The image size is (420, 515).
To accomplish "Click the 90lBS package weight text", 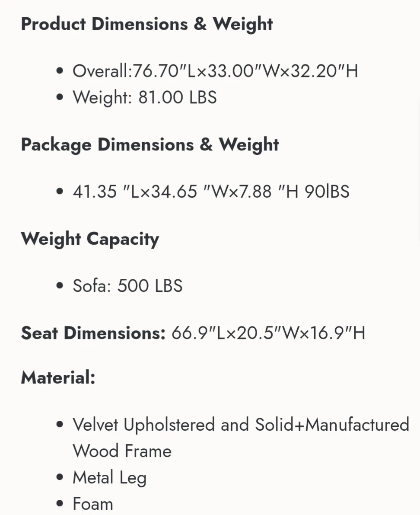I will pyautogui.click(x=327, y=192).
